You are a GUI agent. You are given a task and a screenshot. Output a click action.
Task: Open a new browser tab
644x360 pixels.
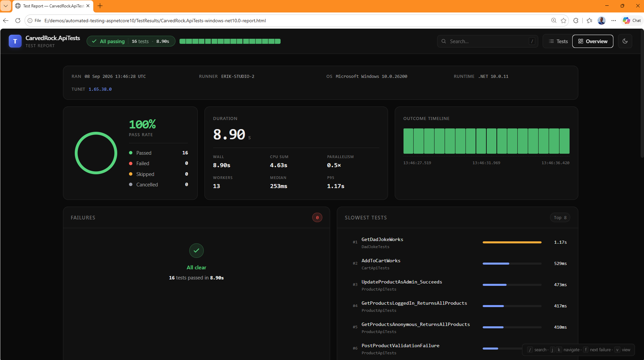(100, 6)
